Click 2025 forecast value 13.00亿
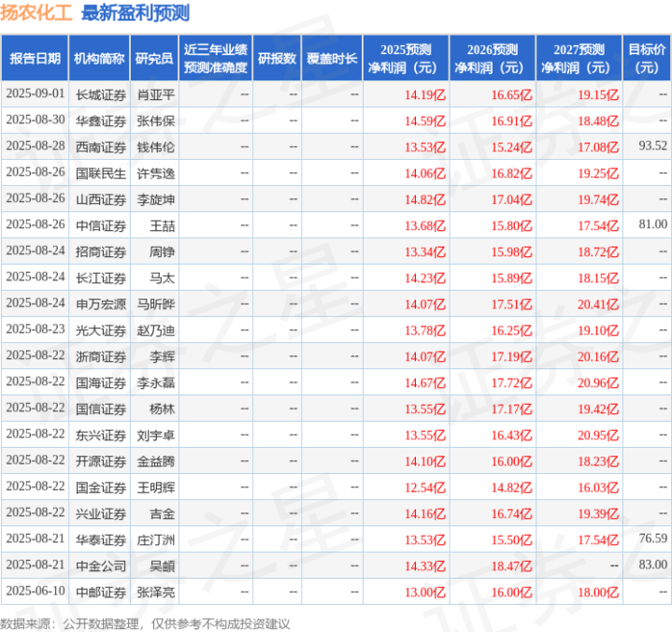 tap(425, 592)
